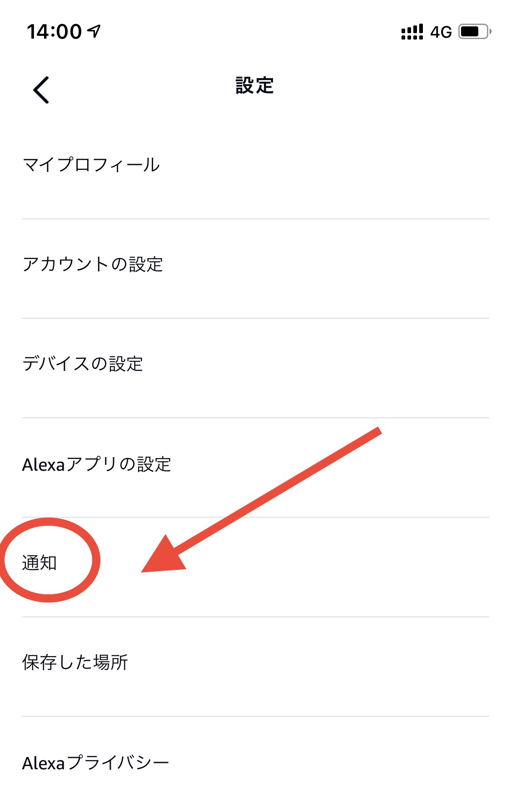Open Alexaプライバシー
Screen dimensions: 511x812
click(x=95, y=762)
